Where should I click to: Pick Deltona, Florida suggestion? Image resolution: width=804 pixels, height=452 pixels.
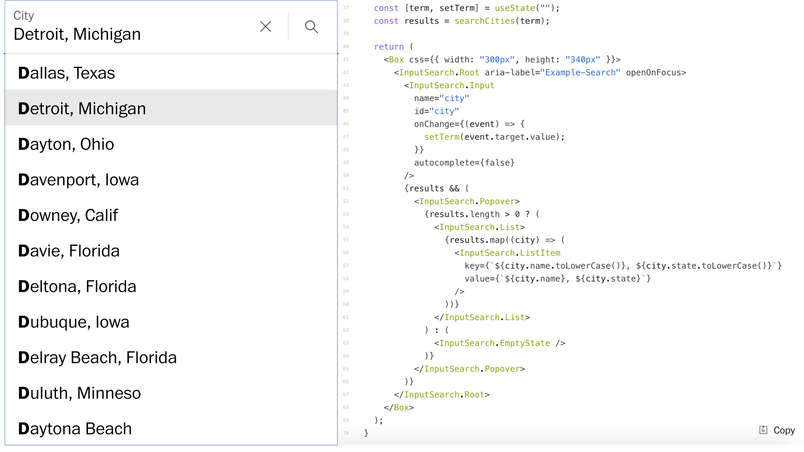pos(171,286)
